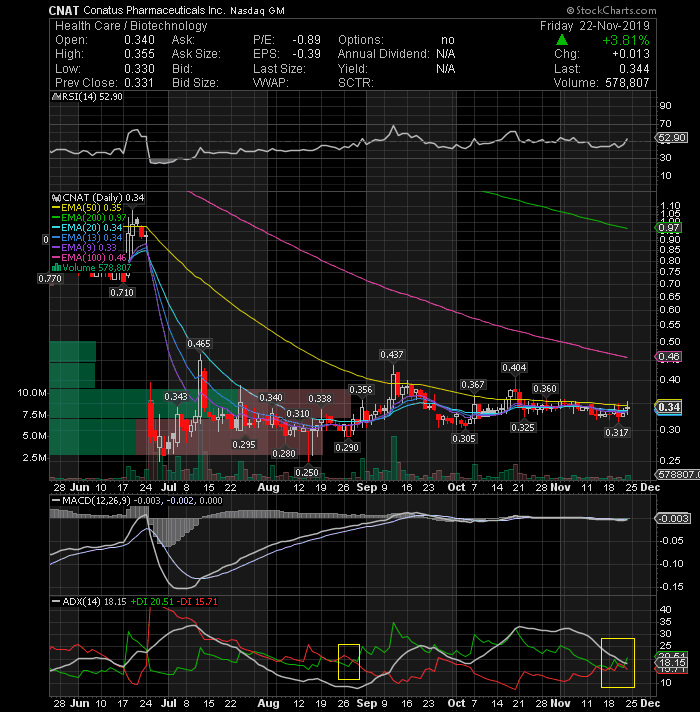Click the 2.5M volume axis label
The image size is (700, 712).
(35, 458)
